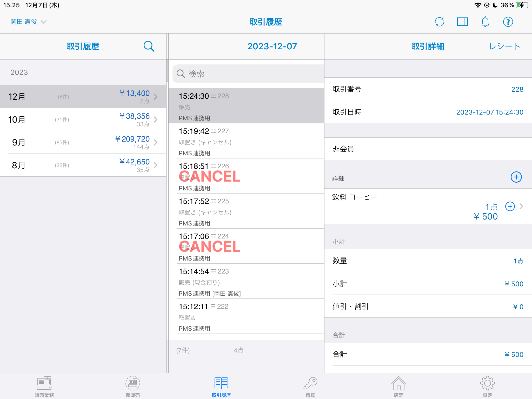This screenshot has width=532, height=399.
Task: Select transaction 15:19:42 number 227
Action: click(246, 141)
